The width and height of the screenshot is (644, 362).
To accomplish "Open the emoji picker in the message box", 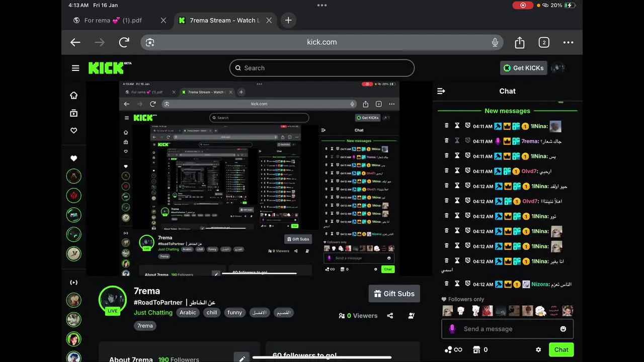I will click(x=563, y=329).
